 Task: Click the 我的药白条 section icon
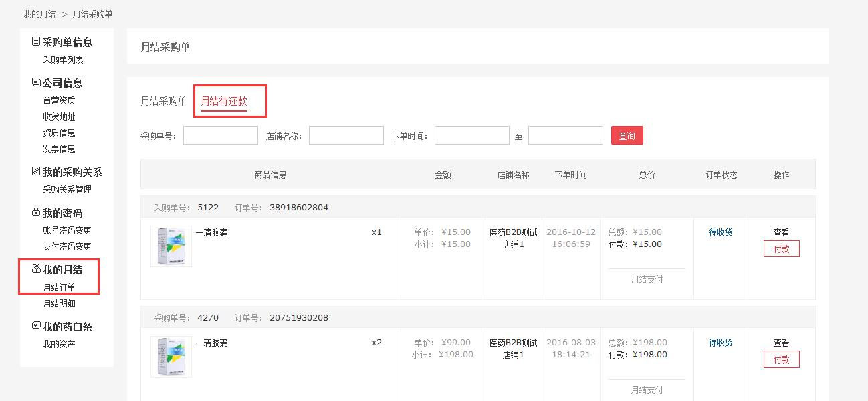click(x=36, y=326)
